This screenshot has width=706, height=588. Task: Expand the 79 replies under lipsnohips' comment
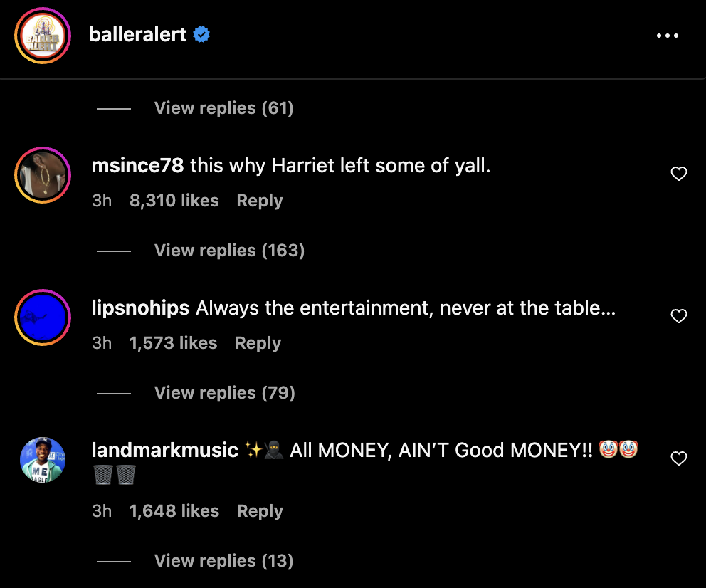pos(224,392)
